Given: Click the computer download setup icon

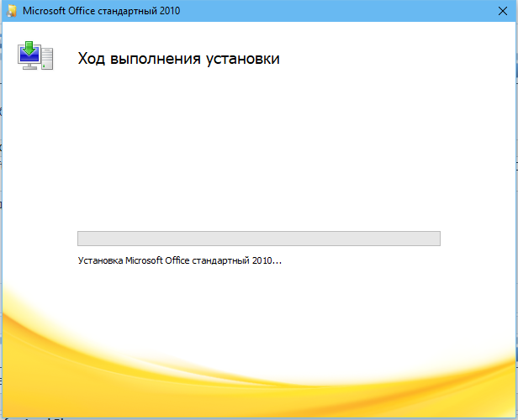Looking at the screenshot, I should click(x=35, y=55).
